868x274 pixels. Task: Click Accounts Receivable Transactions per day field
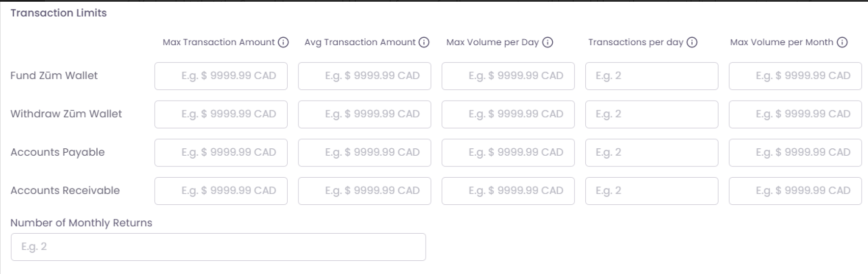(651, 191)
